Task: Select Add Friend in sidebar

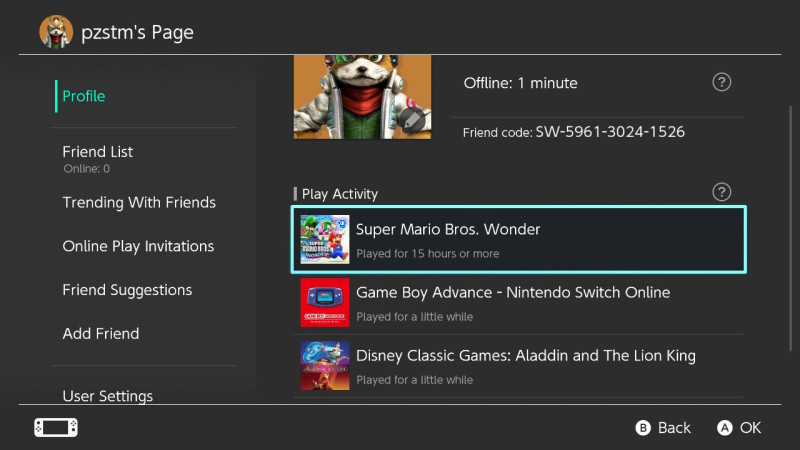Action: [x=101, y=333]
